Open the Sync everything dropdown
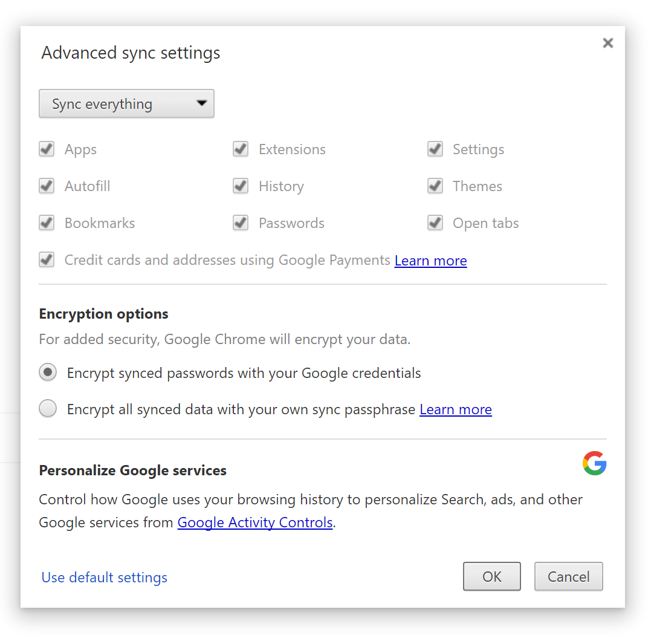The height and width of the screenshot is (644, 651). pos(126,104)
